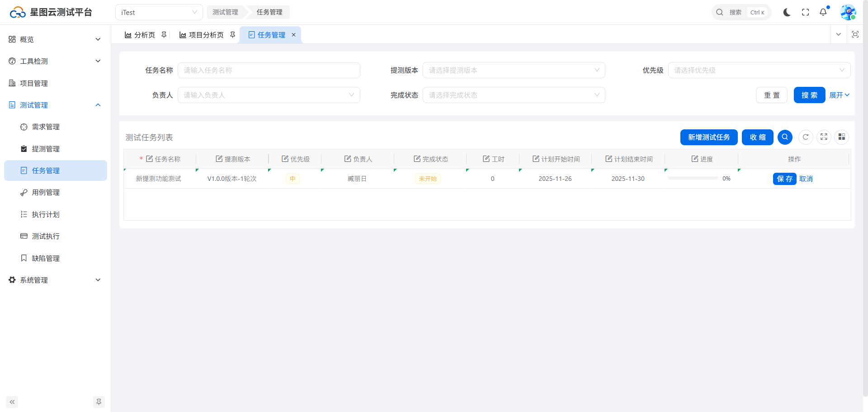Viewport: 868px width, 412px height.
Task: Click the progress bar in task row
Action: pos(693,178)
